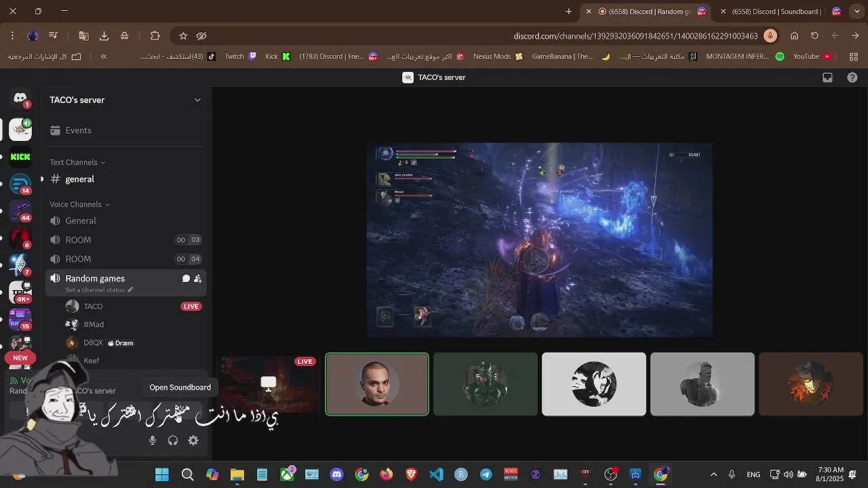Collapse the Text Channels category

(x=77, y=162)
